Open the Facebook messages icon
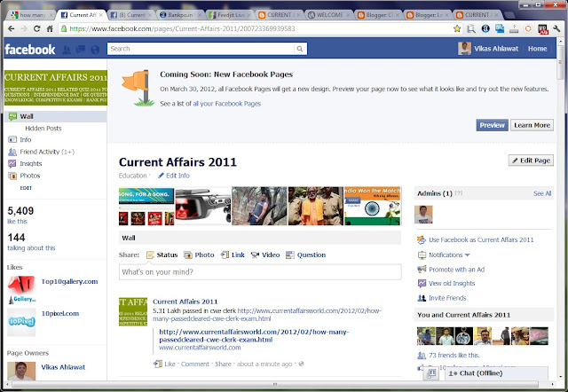Screen dimensions: 568x392 pyautogui.click(x=81, y=50)
